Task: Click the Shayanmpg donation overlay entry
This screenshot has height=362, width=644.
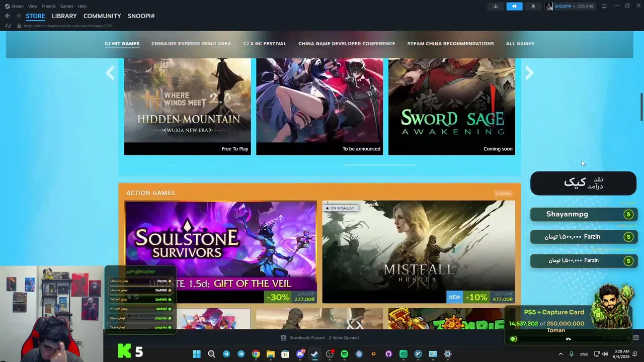Action: 584,214
